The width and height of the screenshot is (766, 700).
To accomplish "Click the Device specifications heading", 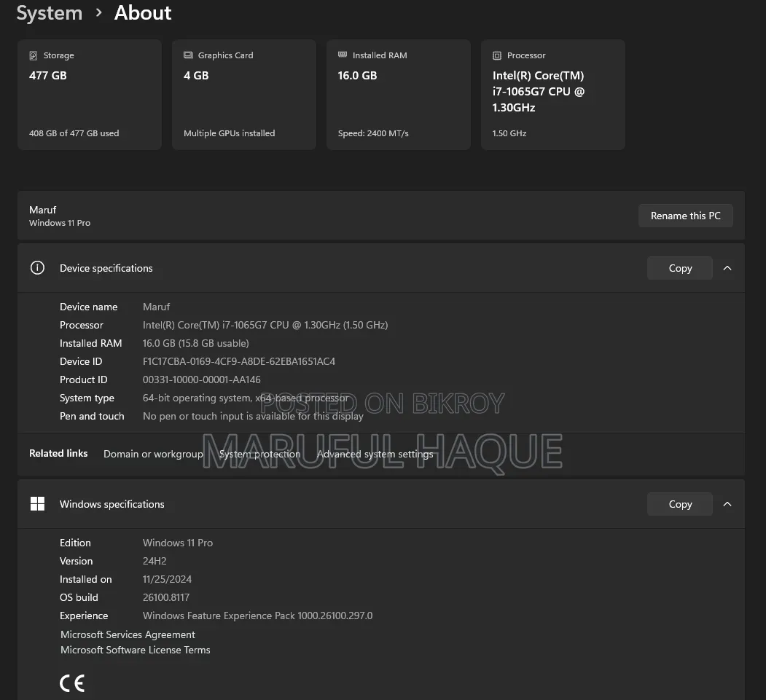I will (106, 268).
